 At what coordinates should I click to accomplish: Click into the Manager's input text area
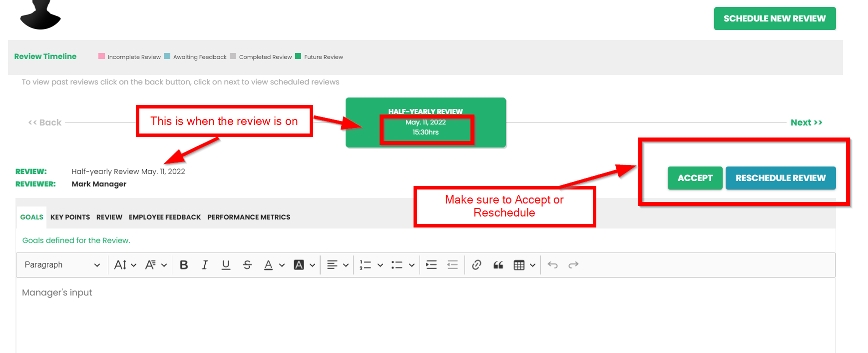coord(425,315)
